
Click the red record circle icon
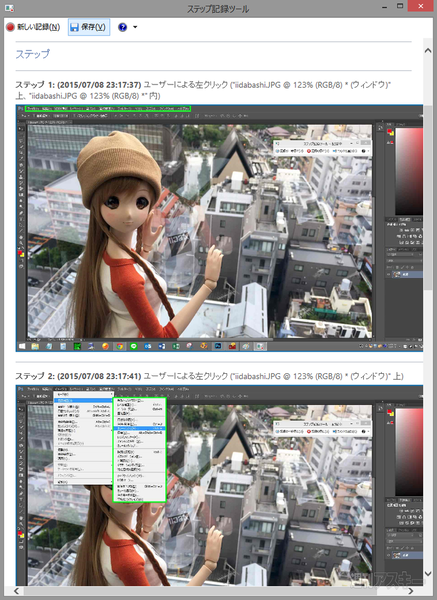tap(10, 27)
